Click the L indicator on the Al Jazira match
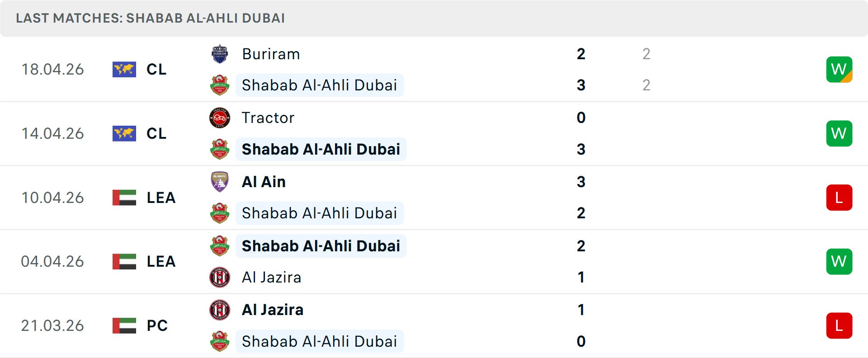868x358 pixels. point(840,325)
